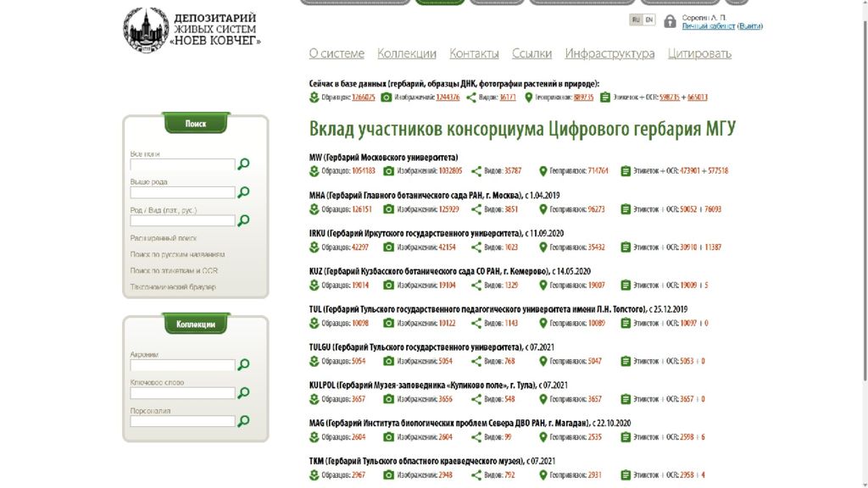Viewport: 868px width, 488px height.
Task: Click specimens icon in database summary row
Action: click(314, 97)
